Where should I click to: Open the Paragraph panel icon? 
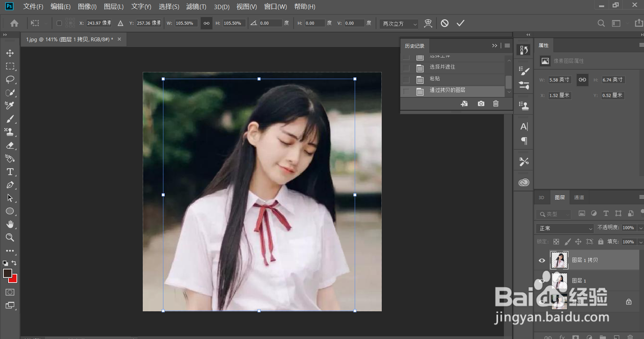[x=524, y=141]
